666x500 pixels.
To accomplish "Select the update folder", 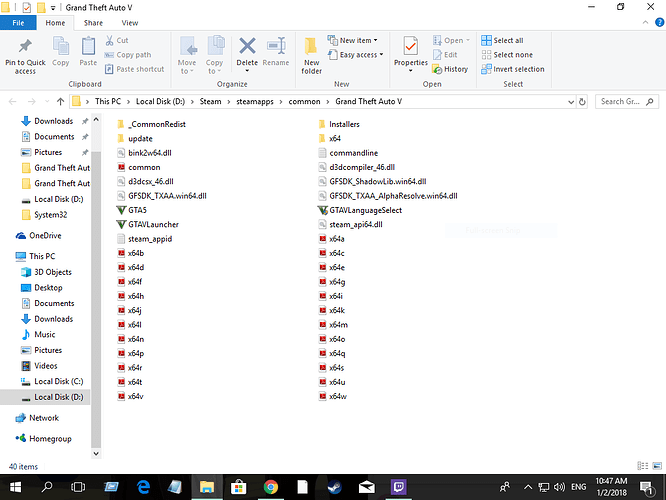I will [x=135, y=138].
